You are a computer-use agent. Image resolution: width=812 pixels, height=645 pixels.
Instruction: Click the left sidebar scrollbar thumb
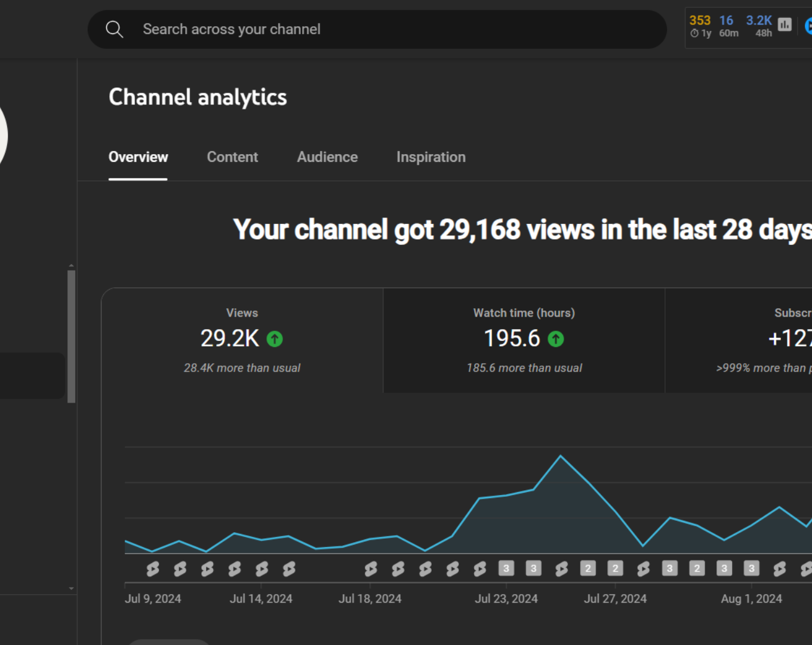(72, 336)
